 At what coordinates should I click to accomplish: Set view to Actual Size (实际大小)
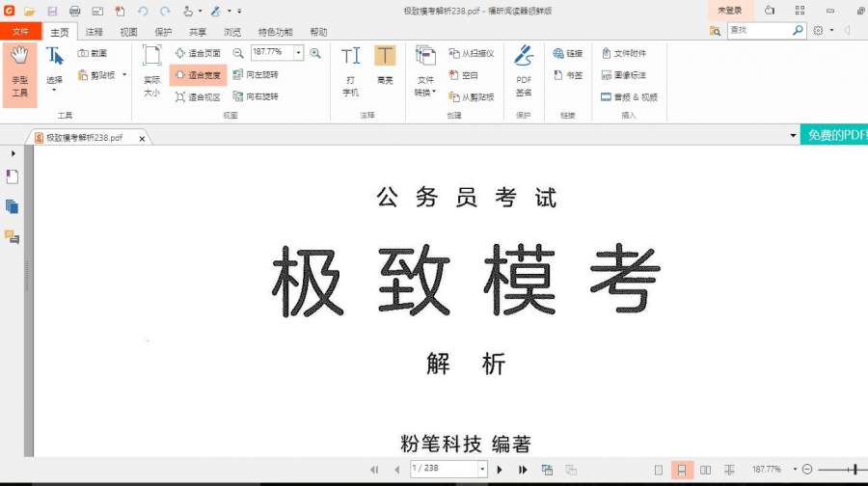click(151, 72)
